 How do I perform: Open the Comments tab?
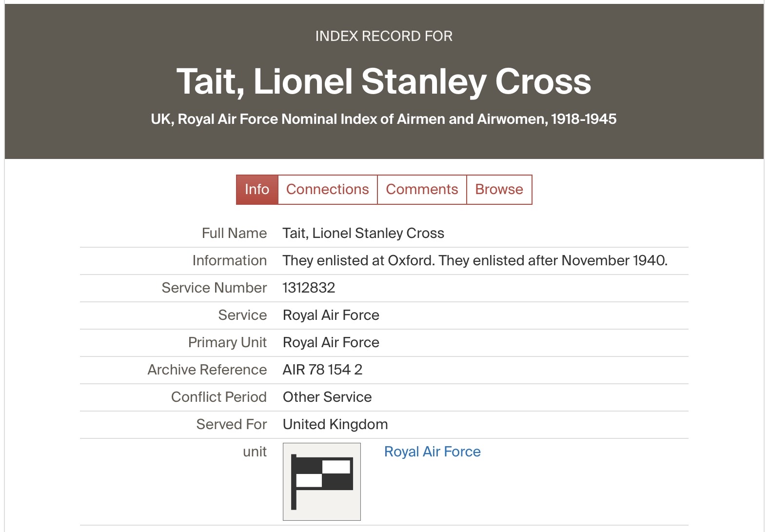tap(422, 189)
